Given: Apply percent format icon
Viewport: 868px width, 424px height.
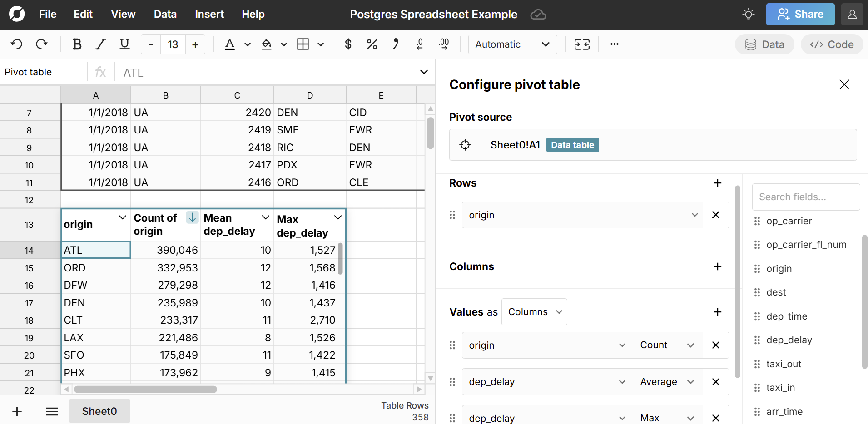Looking at the screenshot, I should (x=372, y=44).
